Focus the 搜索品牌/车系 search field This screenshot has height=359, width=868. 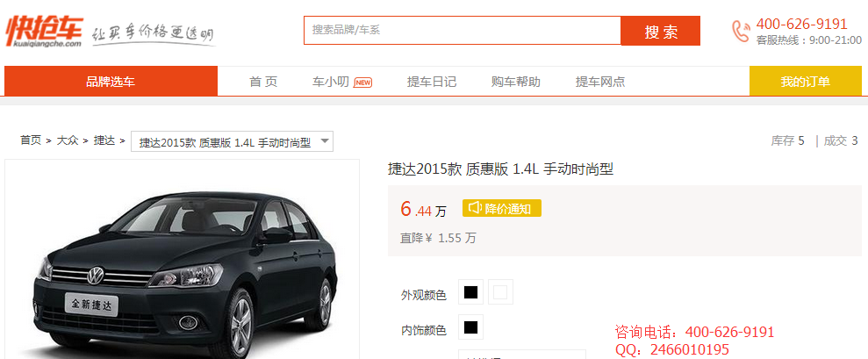click(x=463, y=30)
